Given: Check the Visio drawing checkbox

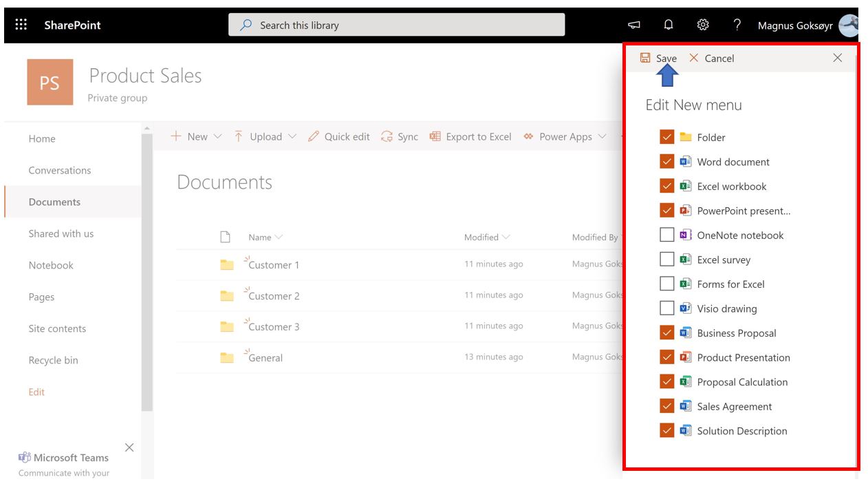Looking at the screenshot, I should tap(666, 308).
